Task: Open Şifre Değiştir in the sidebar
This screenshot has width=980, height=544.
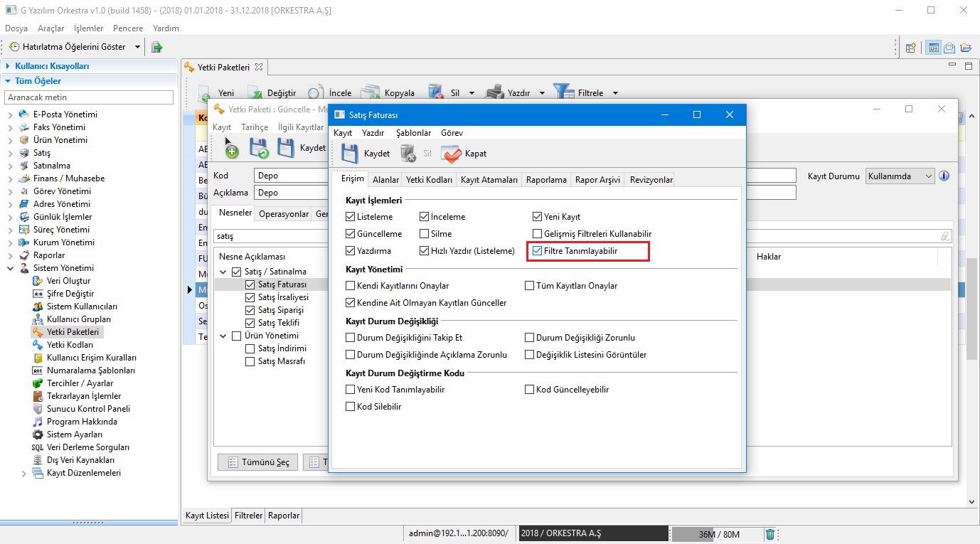Action: [70, 294]
